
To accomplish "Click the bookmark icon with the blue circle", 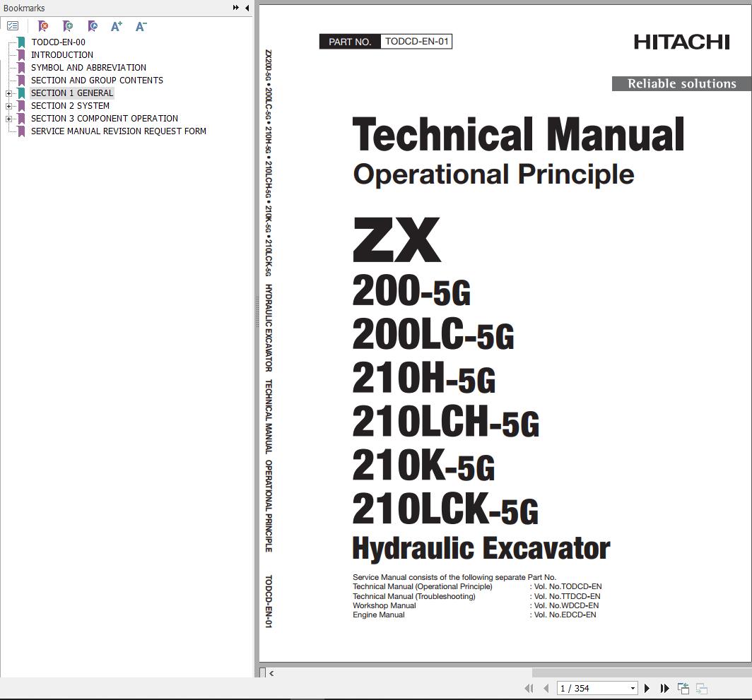I will (93, 26).
